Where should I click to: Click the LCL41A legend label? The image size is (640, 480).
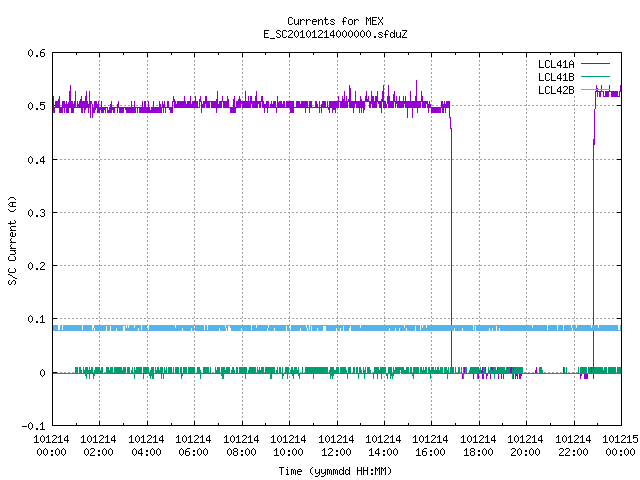click(x=556, y=64)
